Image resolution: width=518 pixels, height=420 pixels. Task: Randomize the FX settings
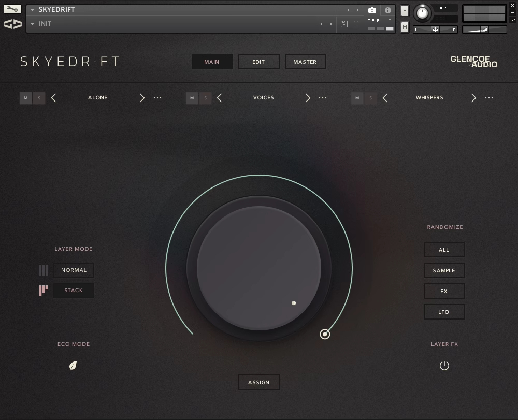tap(444, 291)
